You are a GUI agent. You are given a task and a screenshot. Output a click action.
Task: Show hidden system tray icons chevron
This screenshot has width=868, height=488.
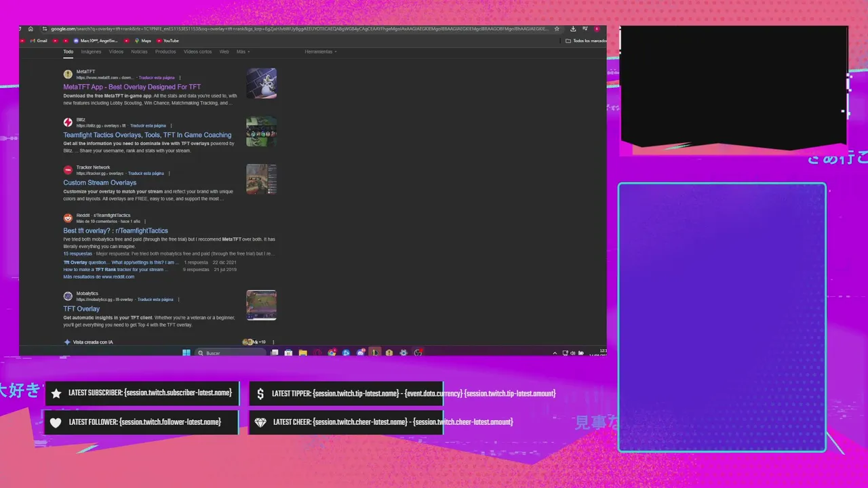click(555, 352)
